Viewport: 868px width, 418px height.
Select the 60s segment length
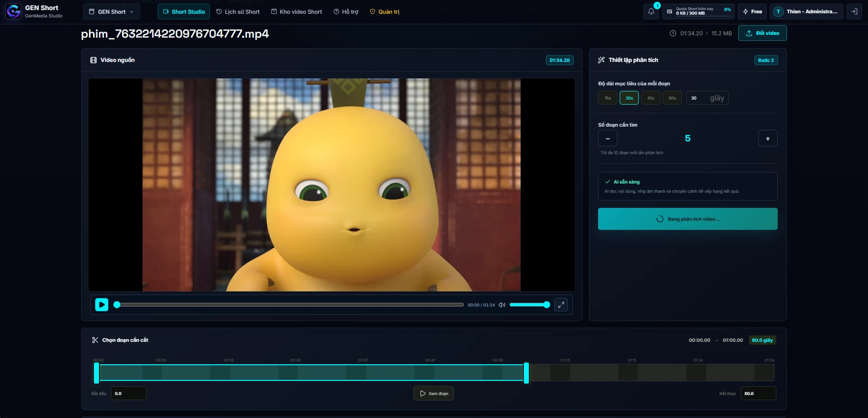pos(672,98)
